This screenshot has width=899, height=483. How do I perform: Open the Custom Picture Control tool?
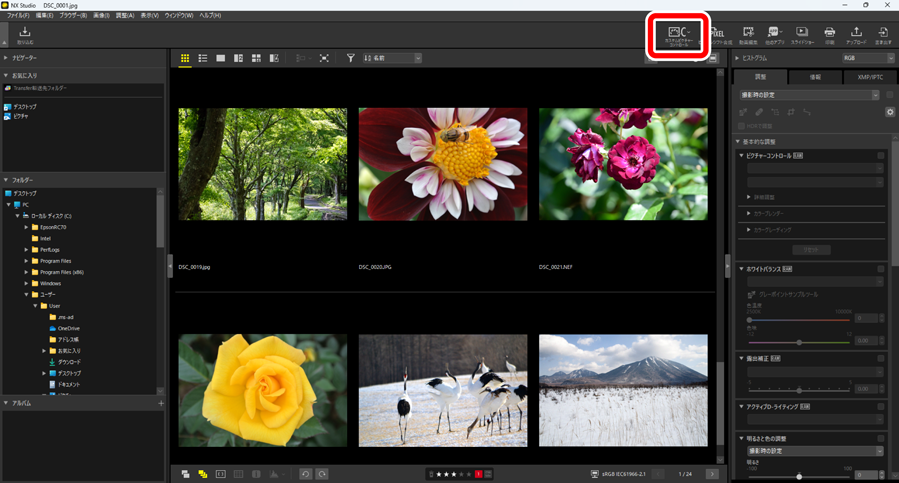[x=678, y=36]
